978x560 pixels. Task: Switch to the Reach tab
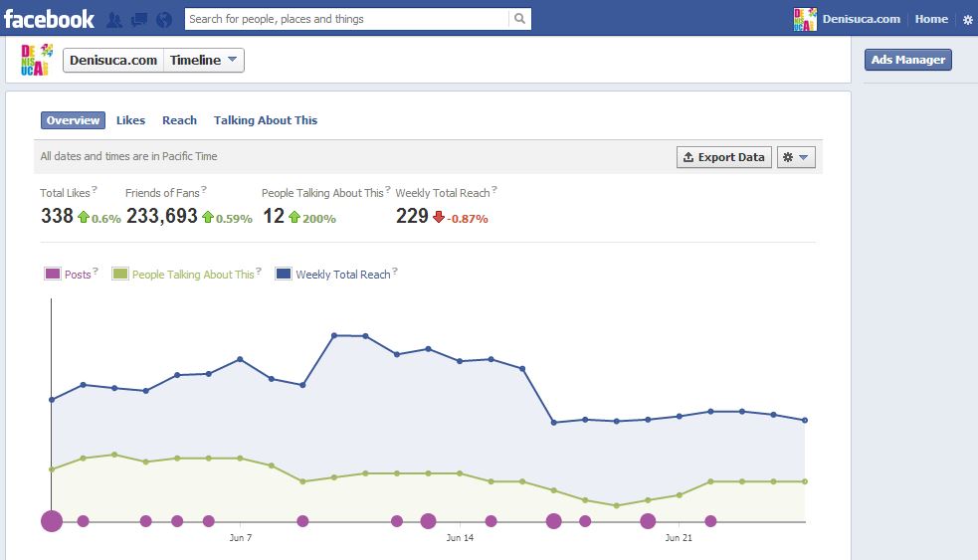(x=179, y=120)
